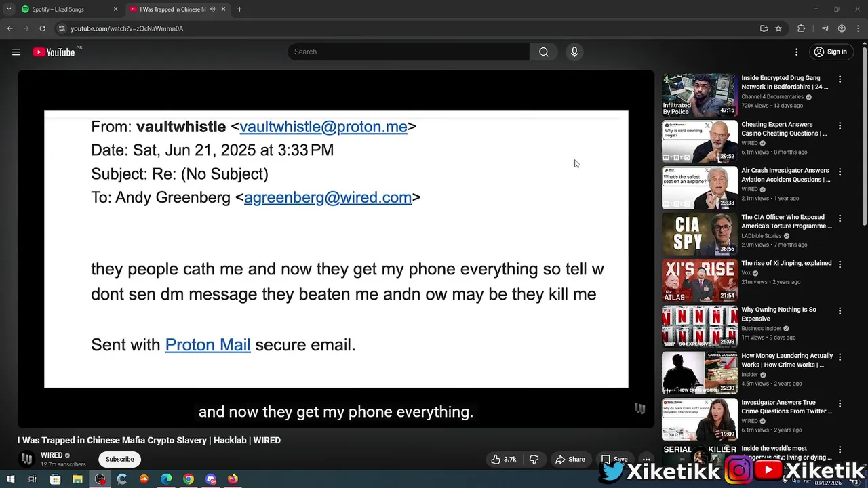868x488 pixels.
Task: Subscribe to the WIRED channel
Action: 119,459
